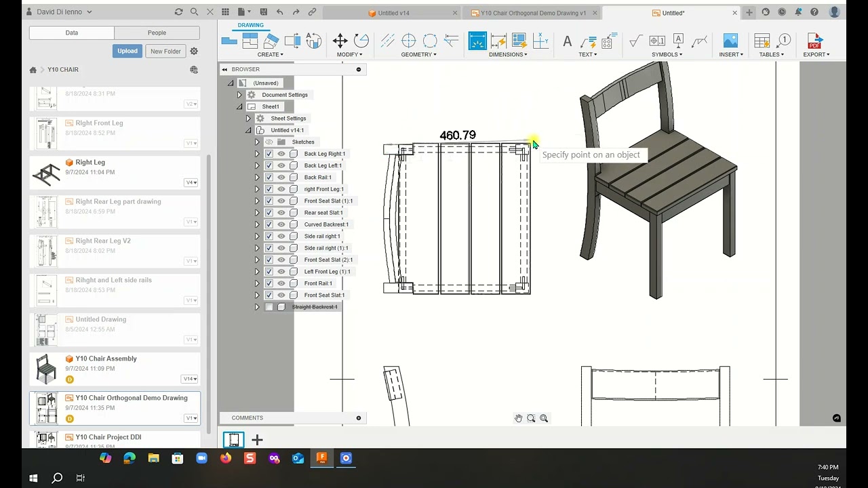This screenshot has width=868, height=488.
Task: Expand the Sheet Settings node
Action: pyautogui.click(x=248, y=119)
